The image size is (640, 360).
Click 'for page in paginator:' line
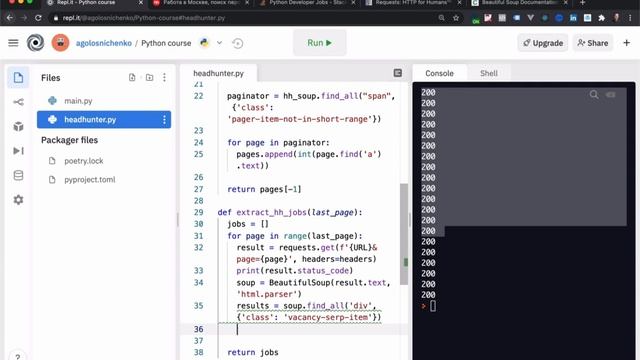tap(278, 143)
